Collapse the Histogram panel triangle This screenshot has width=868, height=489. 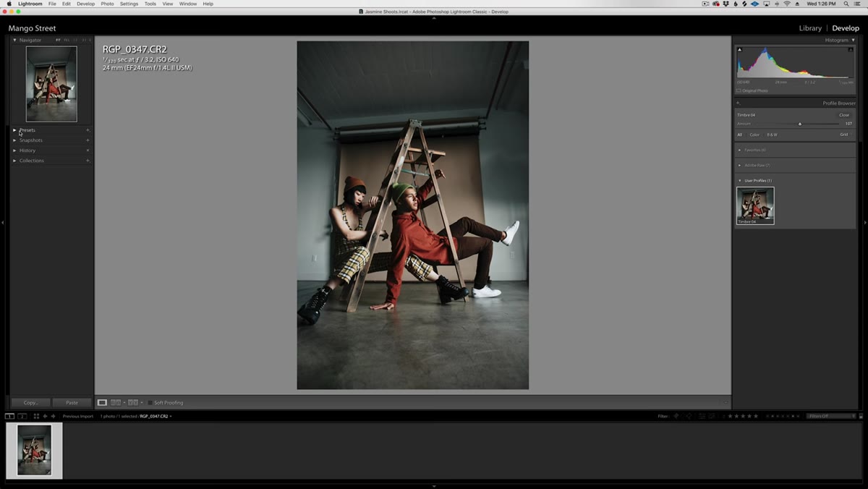(x=852, y=40)
